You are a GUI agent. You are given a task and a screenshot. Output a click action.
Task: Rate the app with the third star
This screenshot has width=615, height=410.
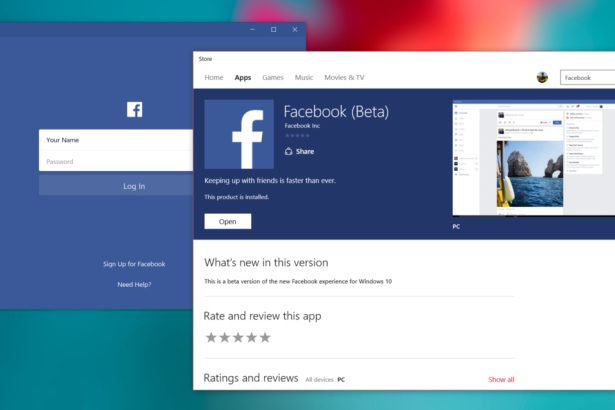238,338
